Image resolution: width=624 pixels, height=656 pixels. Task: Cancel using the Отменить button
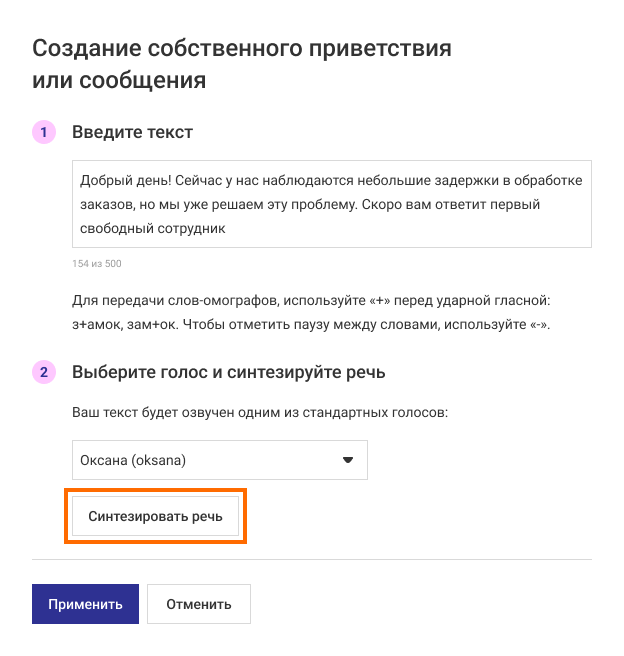198,604
